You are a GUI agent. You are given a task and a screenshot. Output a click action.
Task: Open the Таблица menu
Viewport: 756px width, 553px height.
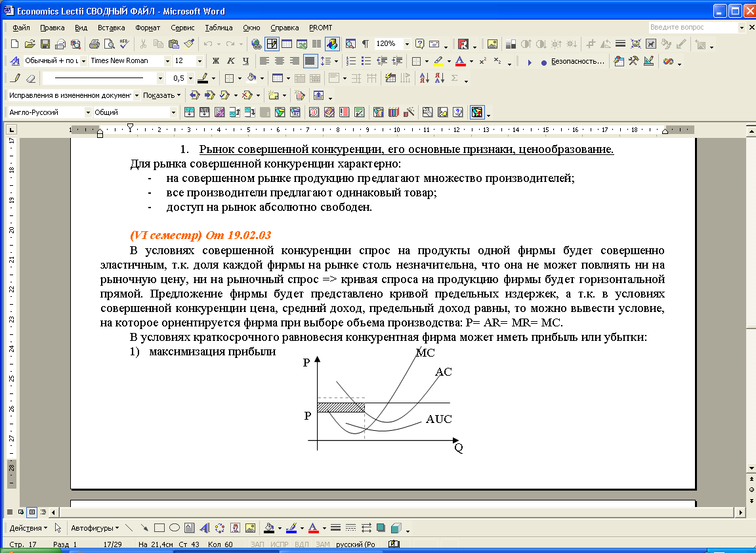219,28
